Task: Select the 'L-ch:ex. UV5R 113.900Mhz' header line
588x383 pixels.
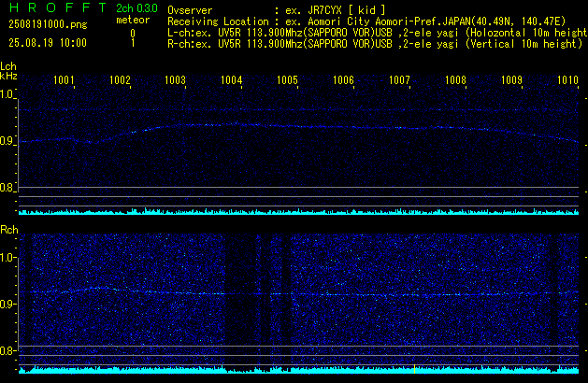Action: 378,33
